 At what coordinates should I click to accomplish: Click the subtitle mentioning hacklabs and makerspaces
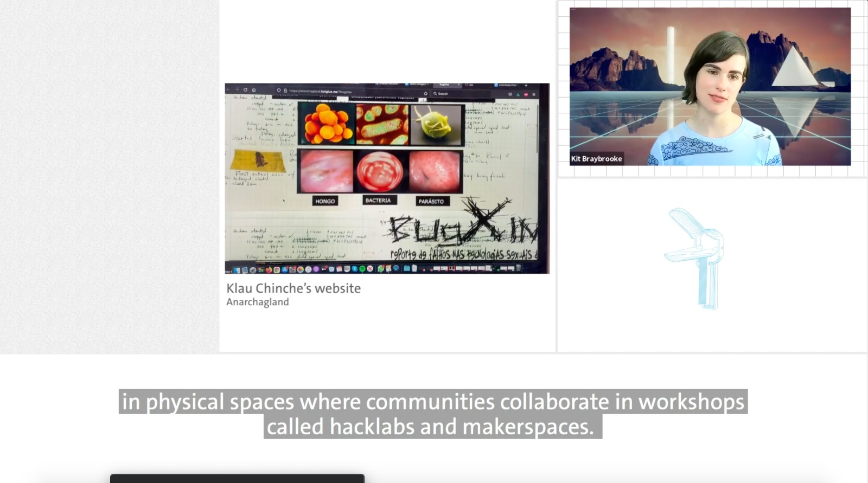433,414
